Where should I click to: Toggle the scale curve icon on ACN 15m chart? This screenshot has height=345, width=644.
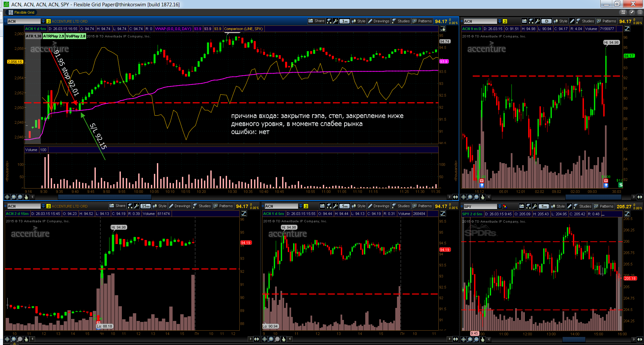point(244,214)
